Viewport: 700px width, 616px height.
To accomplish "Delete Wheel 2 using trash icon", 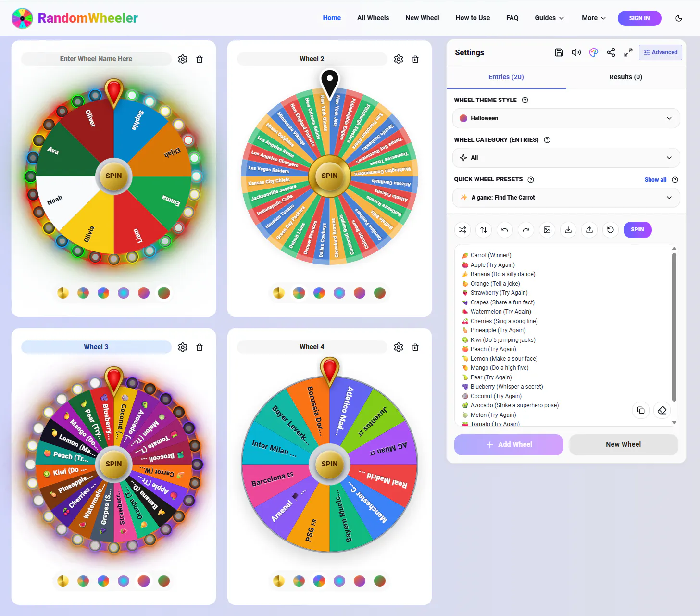I will point(415,59).
